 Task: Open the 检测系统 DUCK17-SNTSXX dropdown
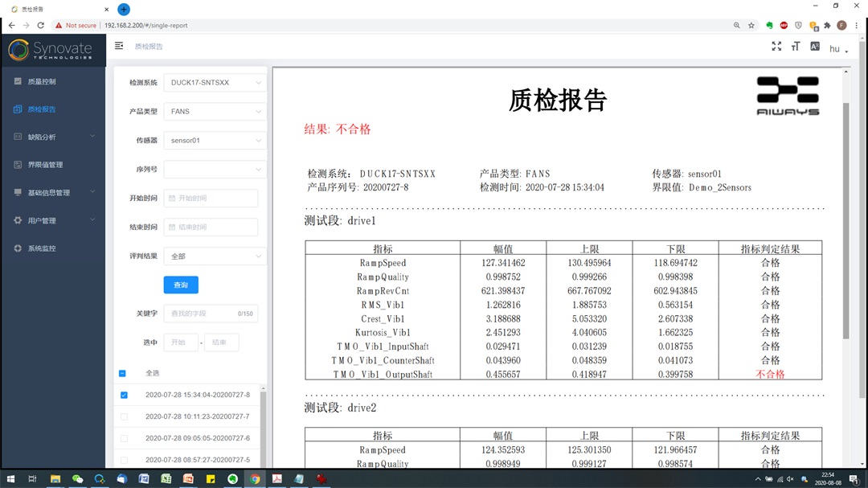tap(215, 82)
